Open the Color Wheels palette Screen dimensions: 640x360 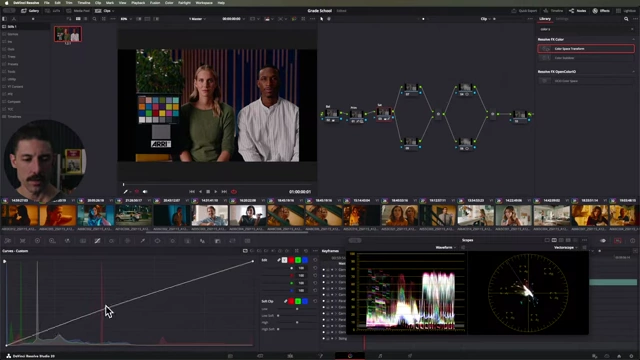pos(38,241)
